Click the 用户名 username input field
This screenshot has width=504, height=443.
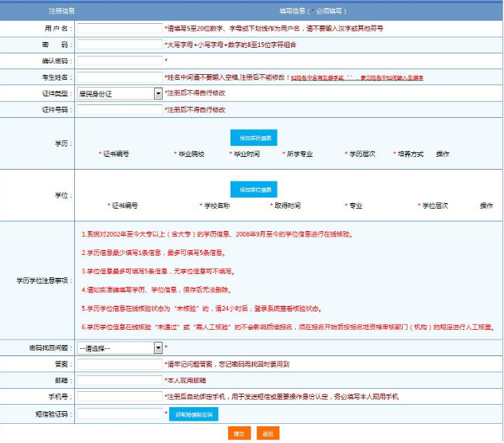pyautogui.click(x=120, y=28)
